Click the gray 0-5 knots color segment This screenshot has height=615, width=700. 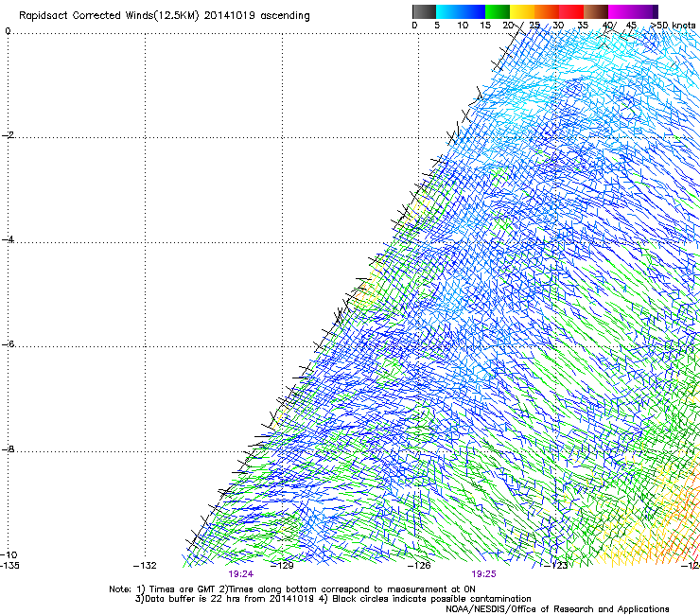click(x=424, y=11)
